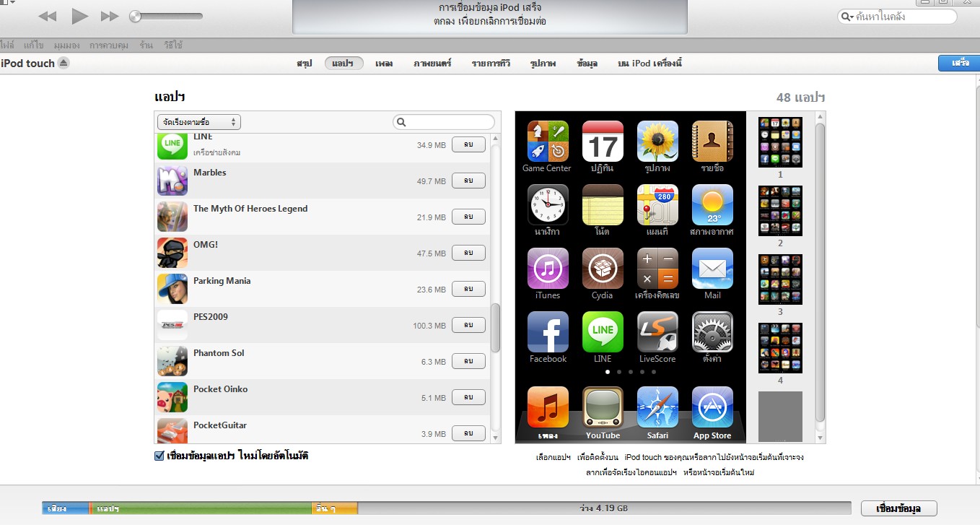Click the Safari compass icon in the dock

[657, 407]
